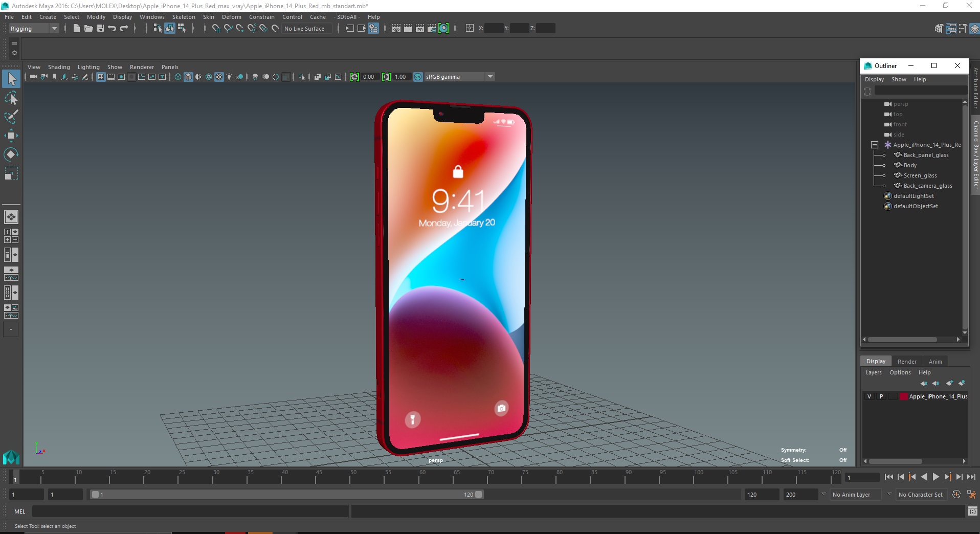Screen dimensions: 980x534
Task: Select Body in the Outliner
Action: pos(910,165)
